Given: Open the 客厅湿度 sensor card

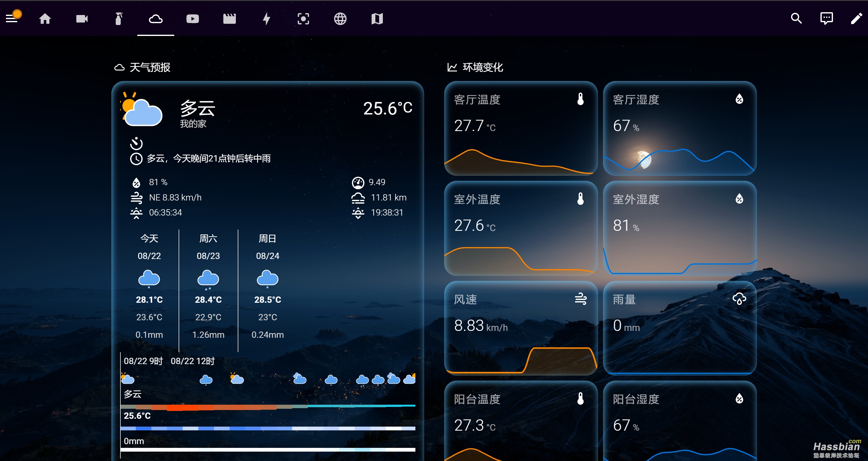Looking at the screenshot, I should click(x=680, y=128).
